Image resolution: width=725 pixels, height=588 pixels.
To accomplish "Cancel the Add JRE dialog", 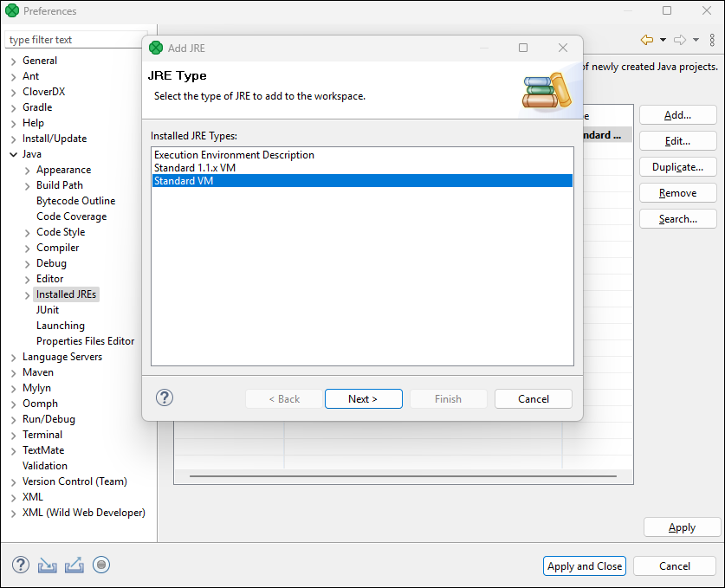I will click(x=533, y=399).
